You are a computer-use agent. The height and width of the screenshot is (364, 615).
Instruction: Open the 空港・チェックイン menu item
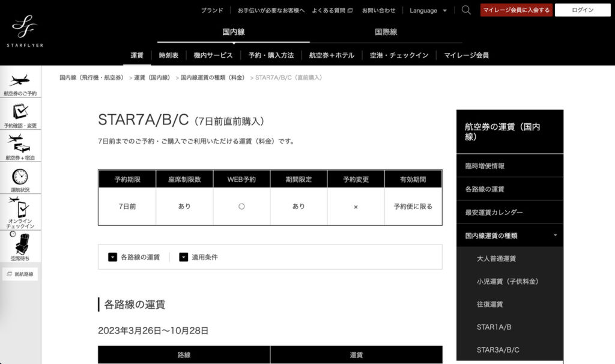399,55
